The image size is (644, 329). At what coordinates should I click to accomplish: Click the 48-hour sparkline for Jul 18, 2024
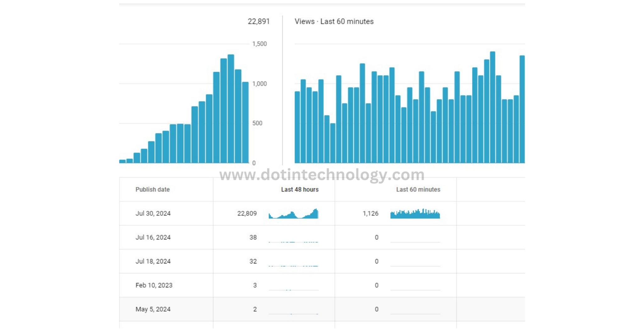(293, 265)
